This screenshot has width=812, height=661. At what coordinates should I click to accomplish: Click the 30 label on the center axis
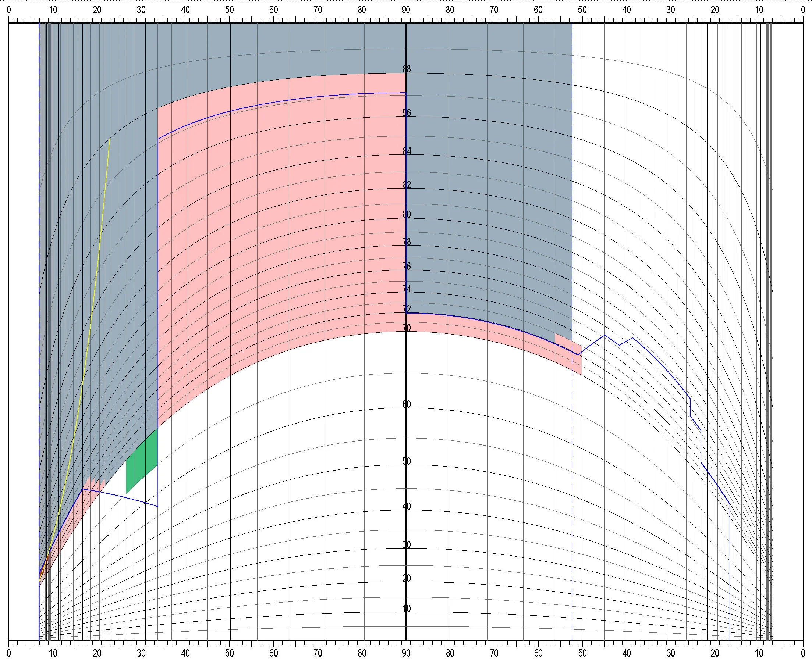407,544
